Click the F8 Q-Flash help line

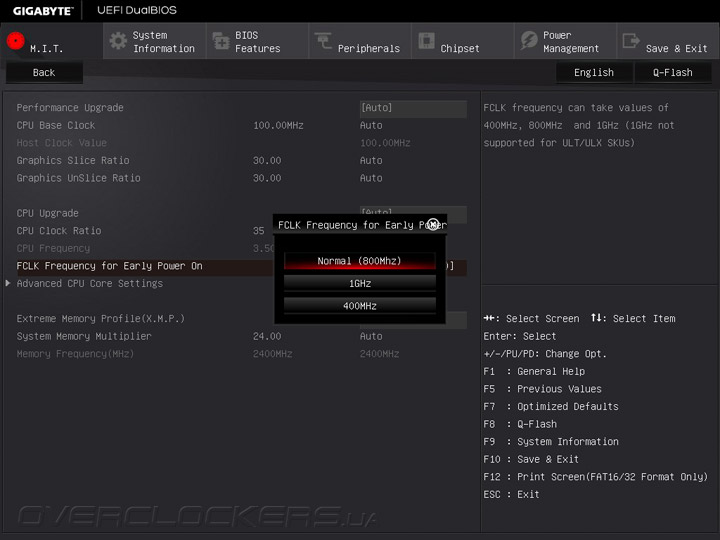point(520,424)
